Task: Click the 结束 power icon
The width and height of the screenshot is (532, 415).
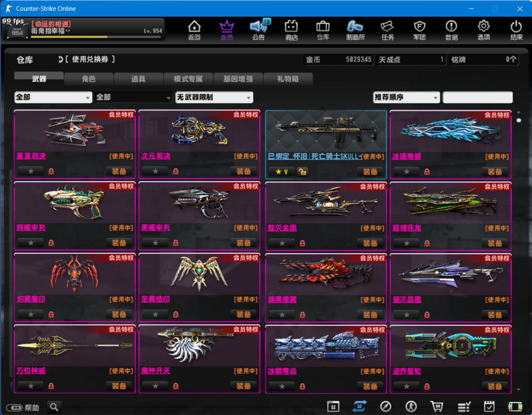Action: point(516,30)
